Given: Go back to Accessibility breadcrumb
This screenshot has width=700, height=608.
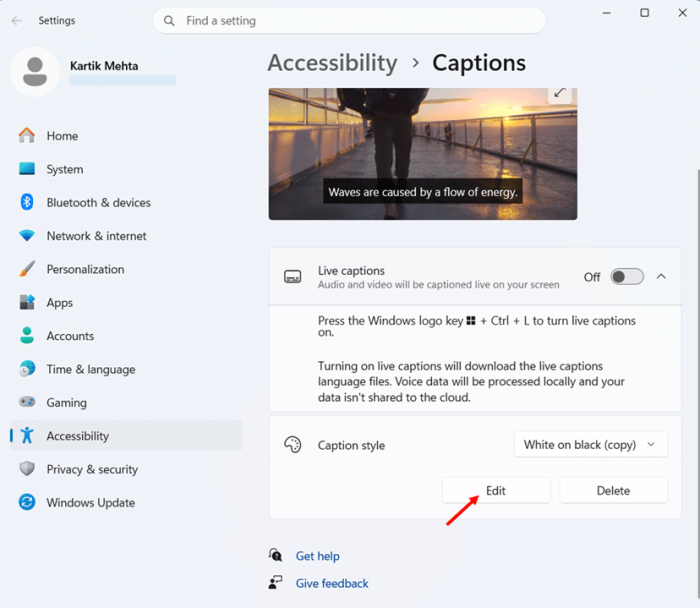Looking at the screenshot, I should [332, 63].
